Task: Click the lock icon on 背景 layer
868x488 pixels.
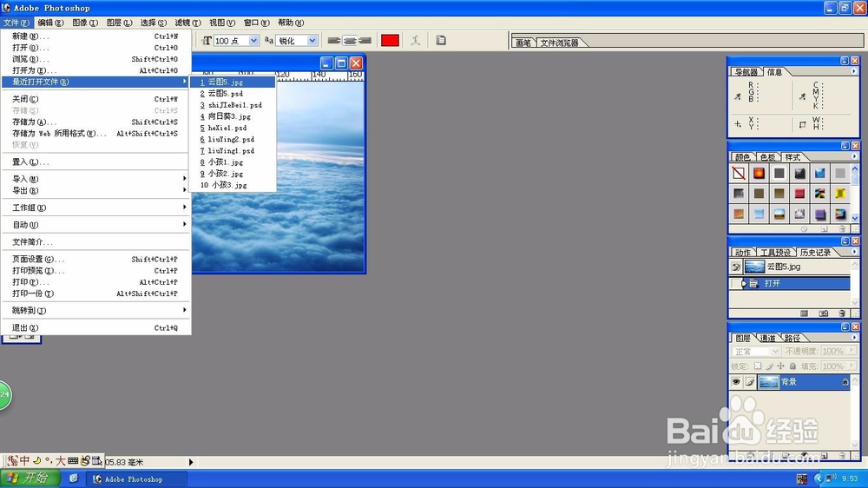Action: [x=845, y=382]
